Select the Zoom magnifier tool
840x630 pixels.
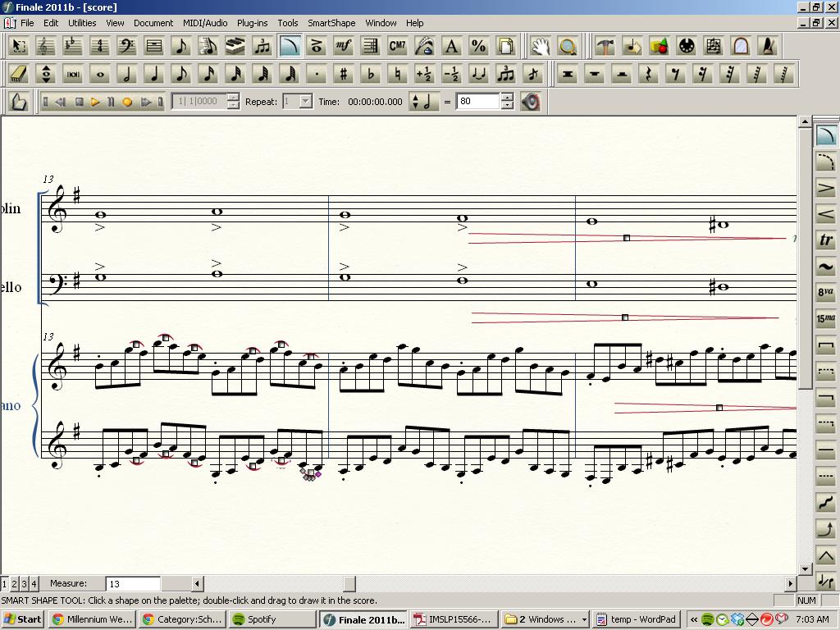(568, 46)
